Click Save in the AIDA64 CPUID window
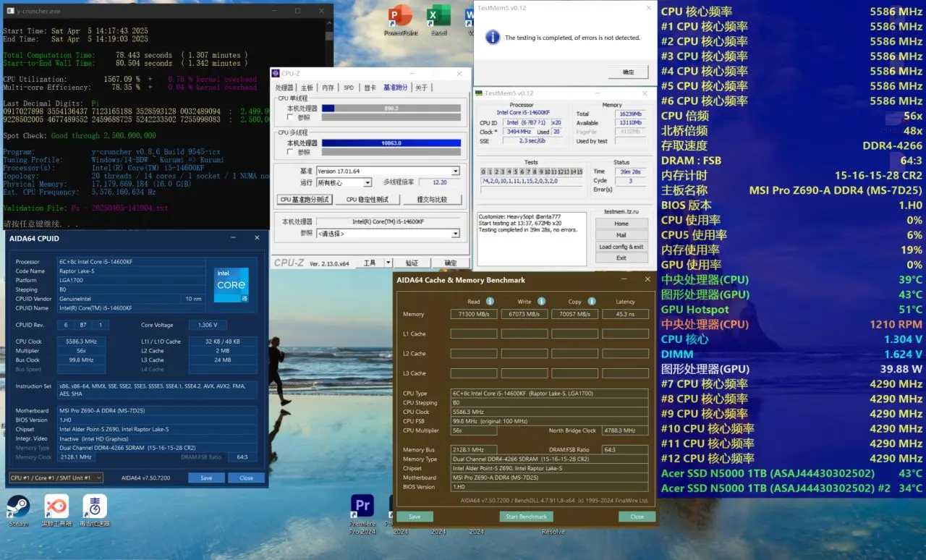 coord(206,478)
